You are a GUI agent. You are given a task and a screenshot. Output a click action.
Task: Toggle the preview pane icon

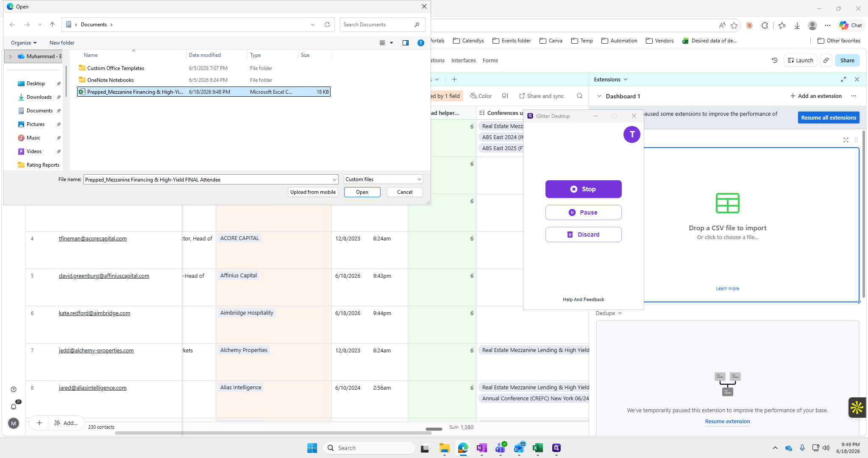(406, 43)
